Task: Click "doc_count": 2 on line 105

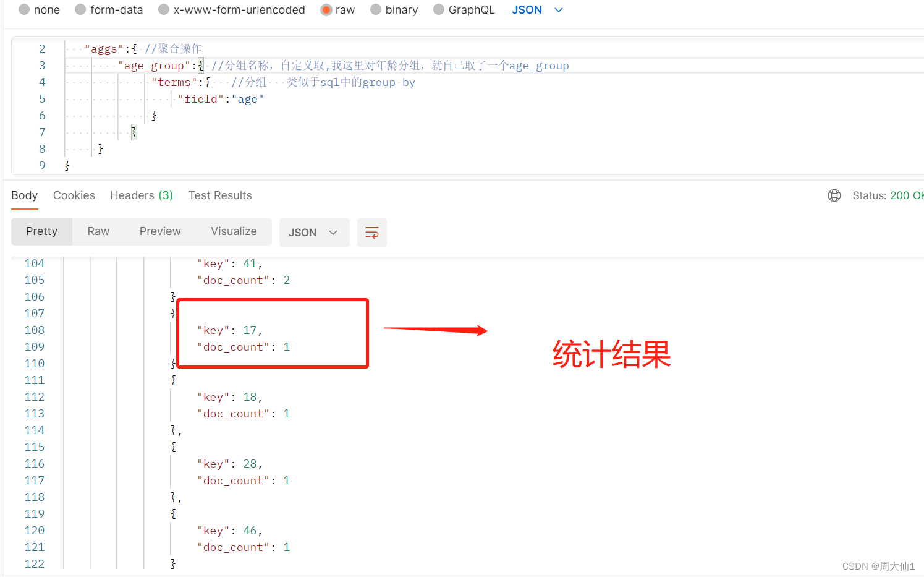Action: click(x=244, y=280)
